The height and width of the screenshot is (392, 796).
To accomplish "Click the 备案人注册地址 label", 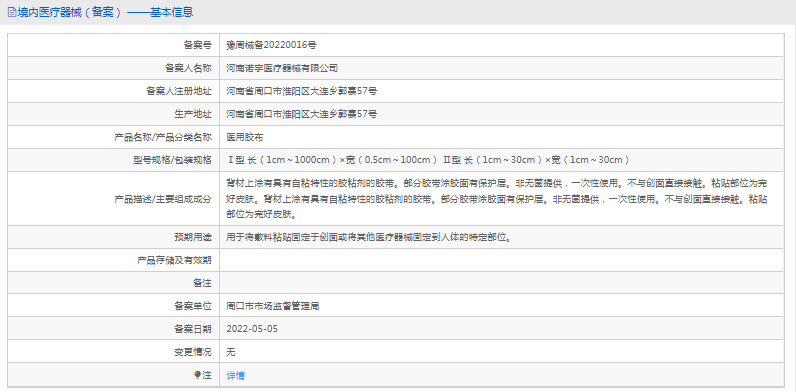I will (179, 91).
